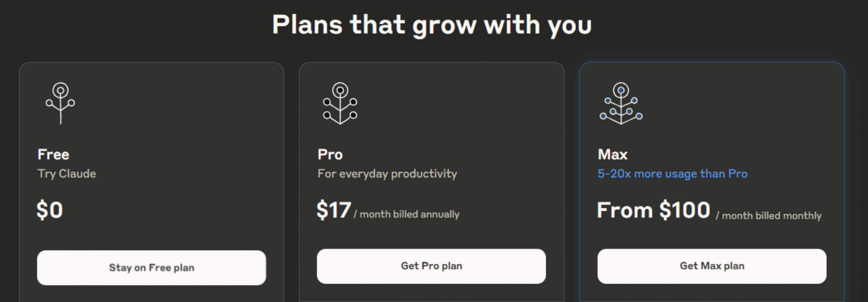Click the $17 price label
The width and height of the screenshot is (868, 302).
334,210
